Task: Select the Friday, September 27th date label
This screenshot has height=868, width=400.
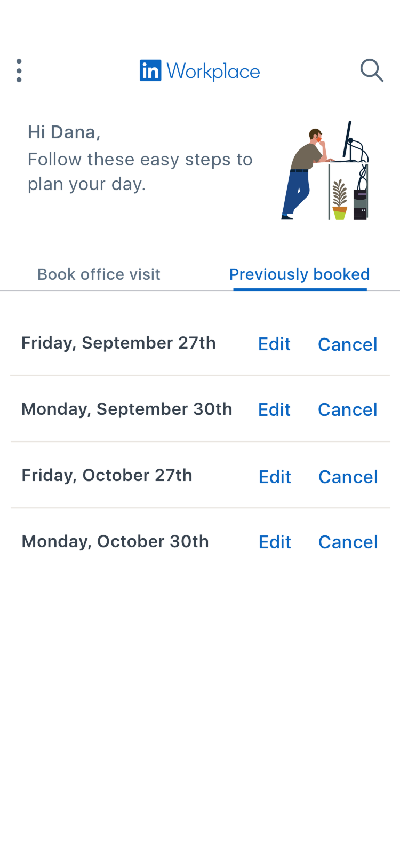Action: pyautogui.click(x=118, y=343)
